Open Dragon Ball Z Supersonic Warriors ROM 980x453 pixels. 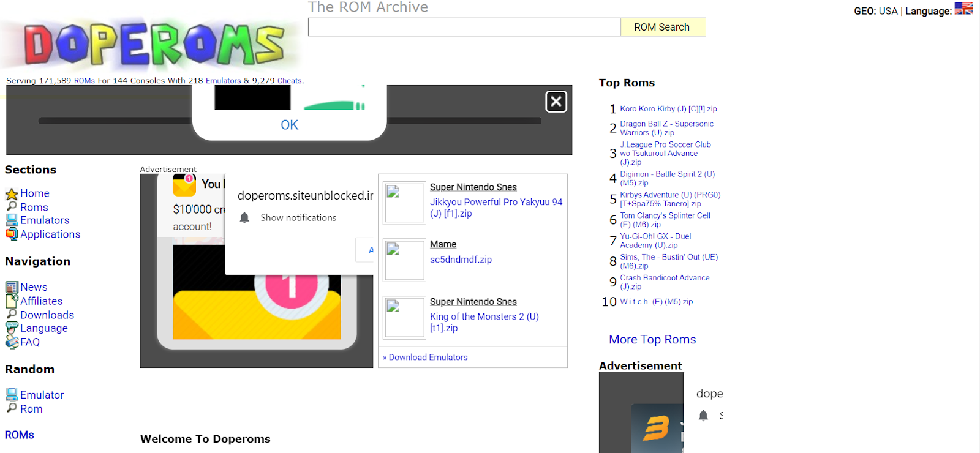[x=666, y=128]
